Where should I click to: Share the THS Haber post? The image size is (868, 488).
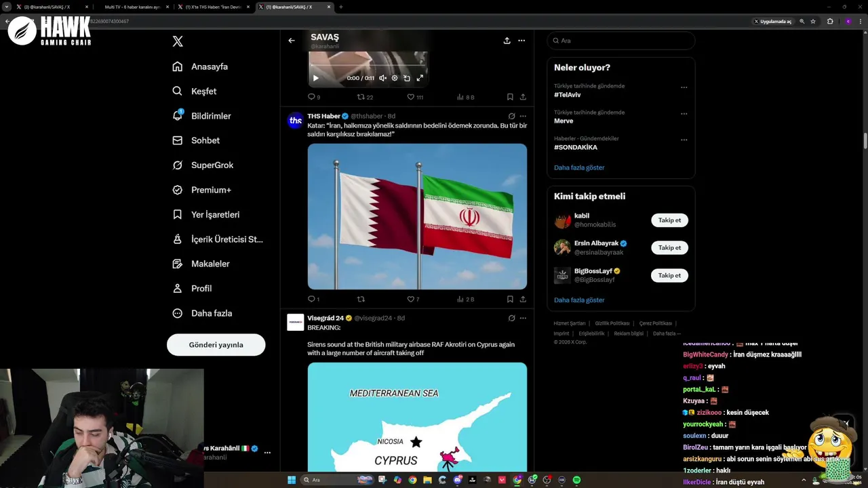pyautogui.click(x=523, y=299)
